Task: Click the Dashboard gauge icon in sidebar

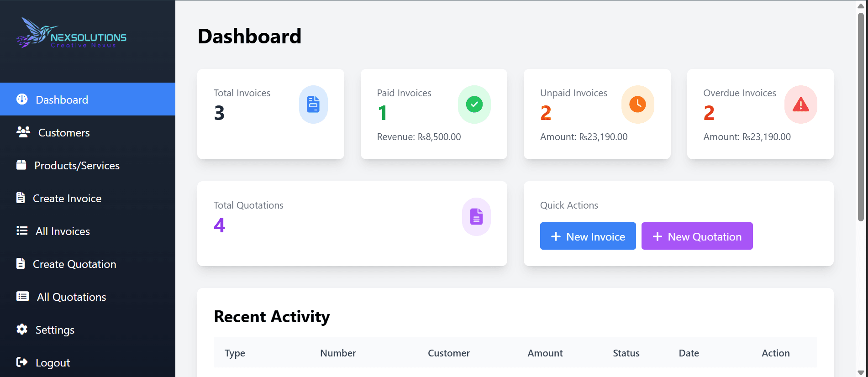Action: click(22, 99)
